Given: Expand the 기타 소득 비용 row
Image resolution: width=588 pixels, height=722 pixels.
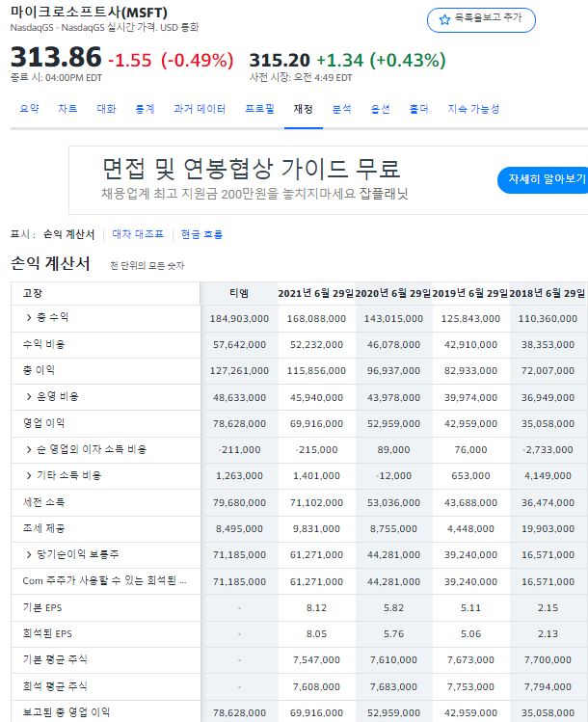Looking at the screenshot, I should coord(29,475).
